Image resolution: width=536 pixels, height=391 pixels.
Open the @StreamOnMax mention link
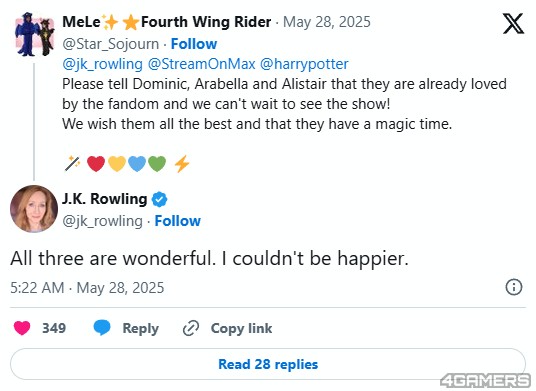click(201, 64)
